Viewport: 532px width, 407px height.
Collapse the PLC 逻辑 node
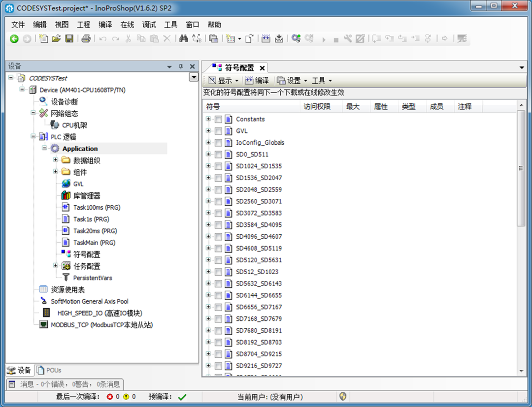(x=33, y=136)
